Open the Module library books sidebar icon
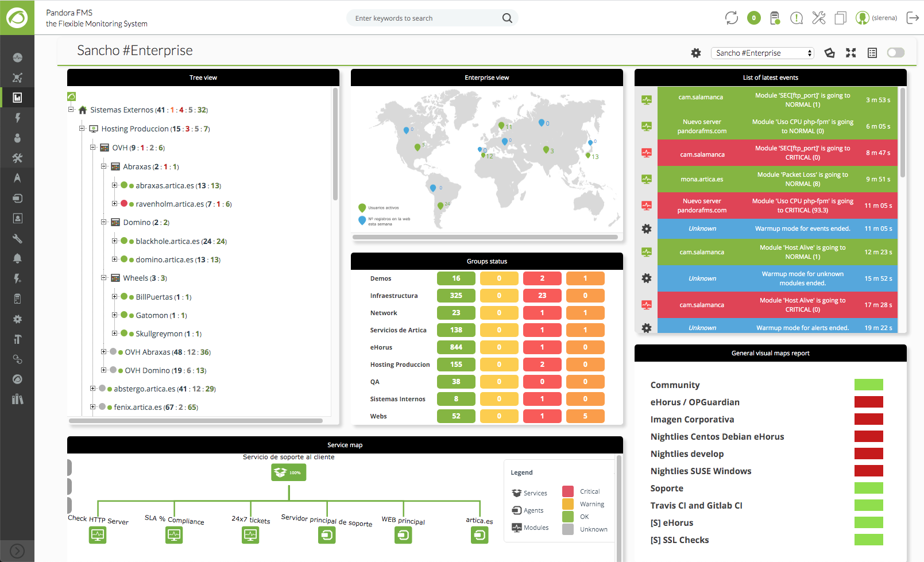 17,399
